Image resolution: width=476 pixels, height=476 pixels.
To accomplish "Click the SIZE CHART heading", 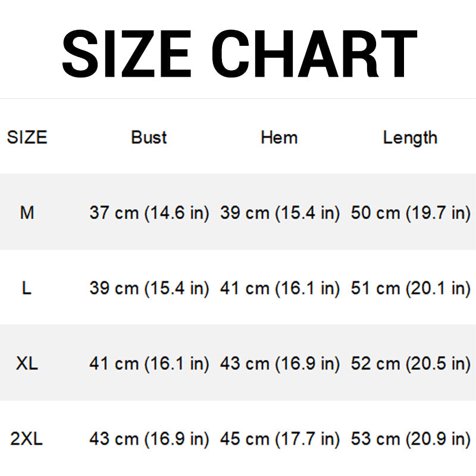I will pyautogui.click(x=240, y=54).
